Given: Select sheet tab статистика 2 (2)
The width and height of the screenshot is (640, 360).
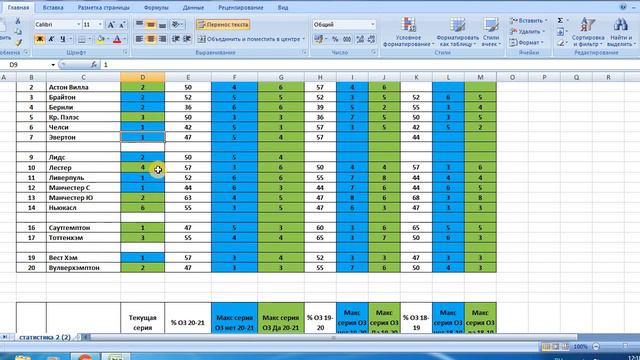Looking at the screenshot, I should coord(44,337).
